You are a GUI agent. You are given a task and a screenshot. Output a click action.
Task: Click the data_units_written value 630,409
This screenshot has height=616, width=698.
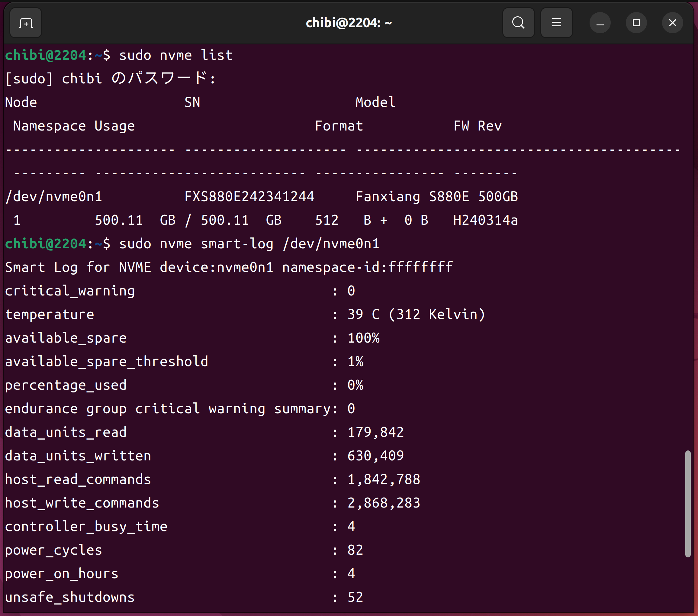pyautogui.click(x=375, y=456)
